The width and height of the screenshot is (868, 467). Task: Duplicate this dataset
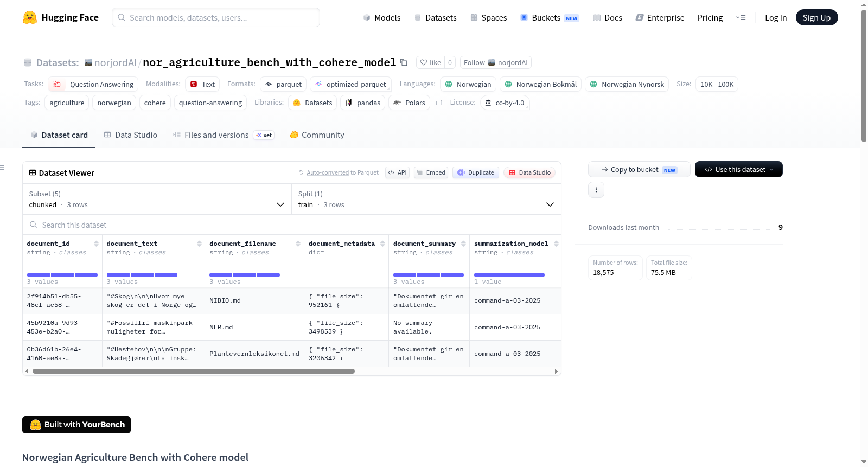pyautogui.click(x=476, y=172)
